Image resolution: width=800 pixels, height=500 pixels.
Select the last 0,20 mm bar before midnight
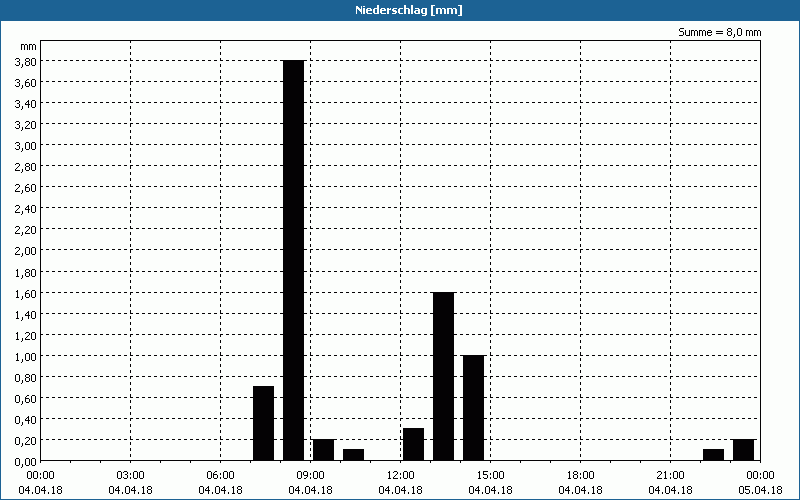click(x=743, y=450)
